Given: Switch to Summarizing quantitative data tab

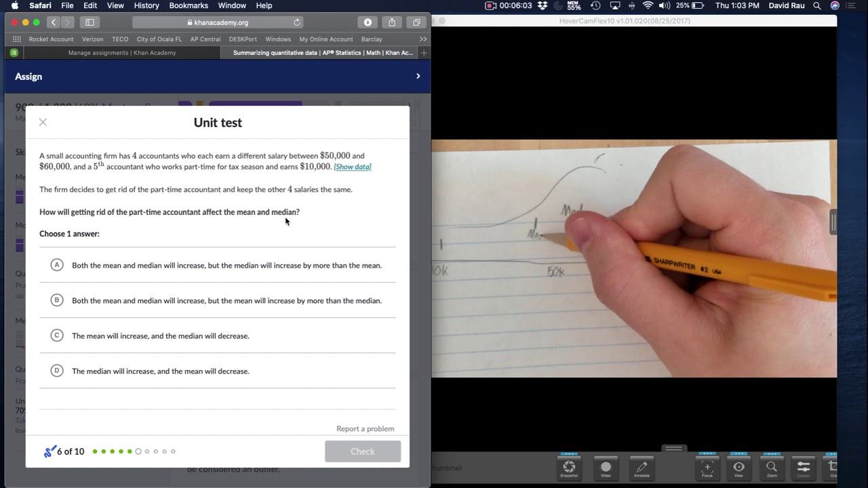Looking at the screenshot, I should coord(323,53).
